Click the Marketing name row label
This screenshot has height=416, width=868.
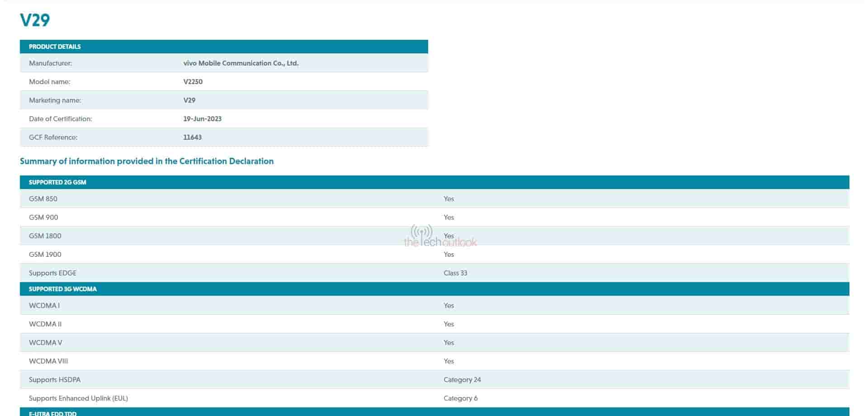pos(55,100)
